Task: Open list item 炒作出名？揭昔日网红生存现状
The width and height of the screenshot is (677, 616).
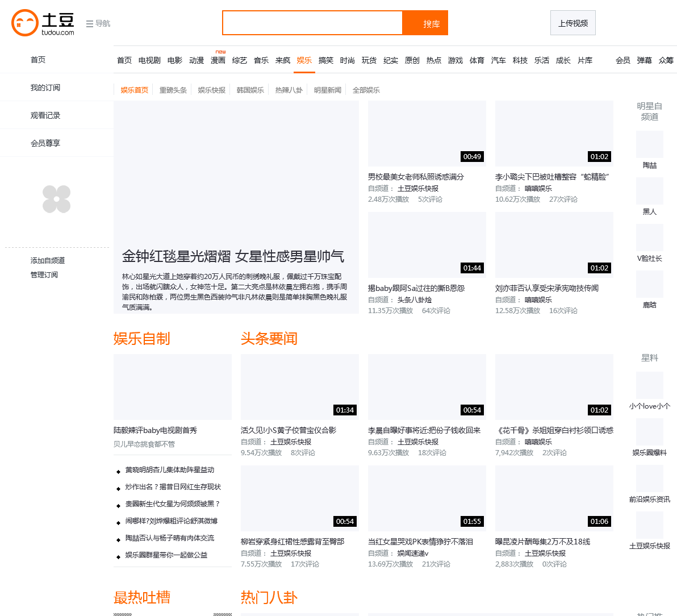Action: [x=173, y=487]
